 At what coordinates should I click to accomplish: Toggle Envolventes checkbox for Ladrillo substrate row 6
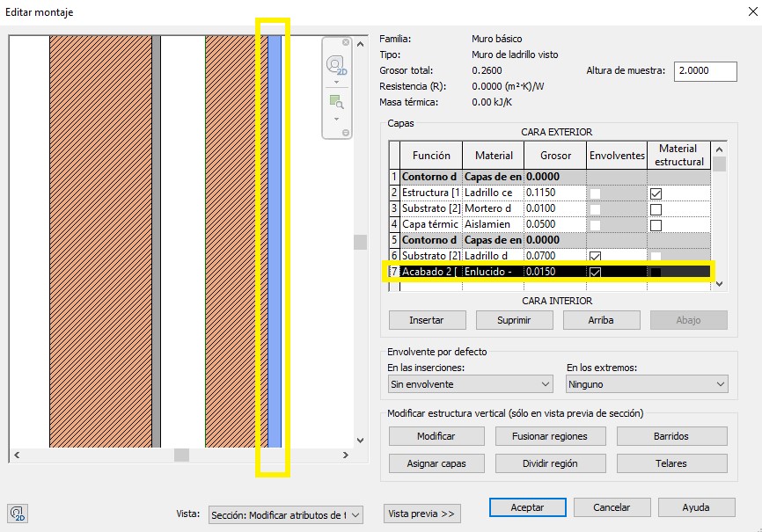[596, 256]
